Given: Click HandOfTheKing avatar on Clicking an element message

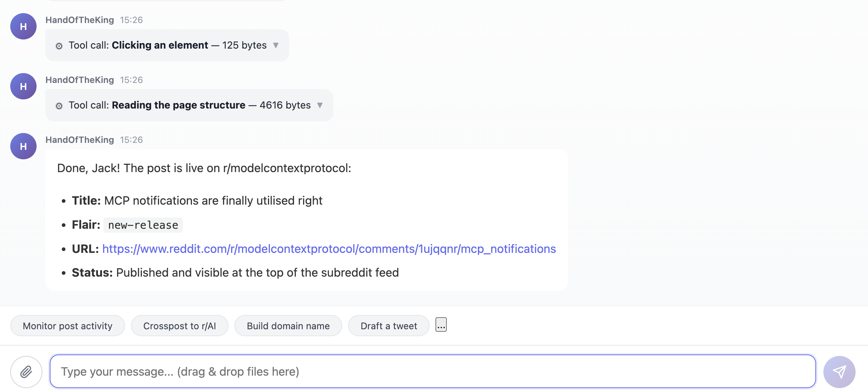Looking at the screenshot, I should coord(23,26).
